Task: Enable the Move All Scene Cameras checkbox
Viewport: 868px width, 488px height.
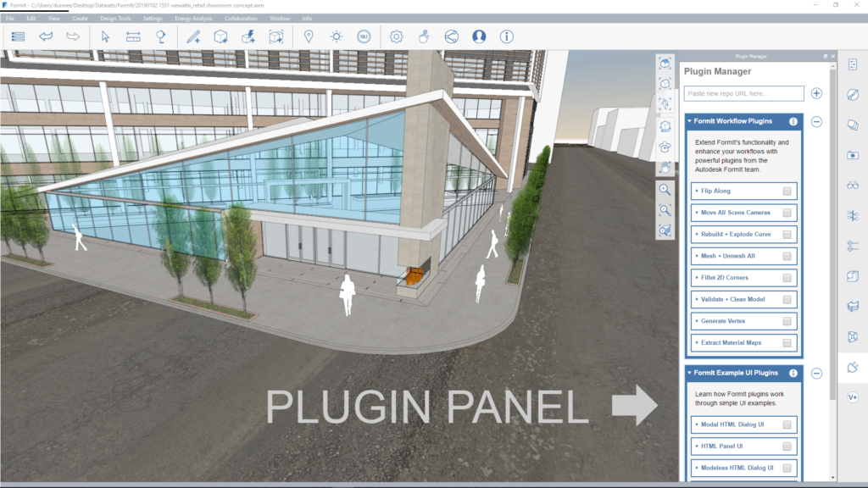Action: [787, 213]
